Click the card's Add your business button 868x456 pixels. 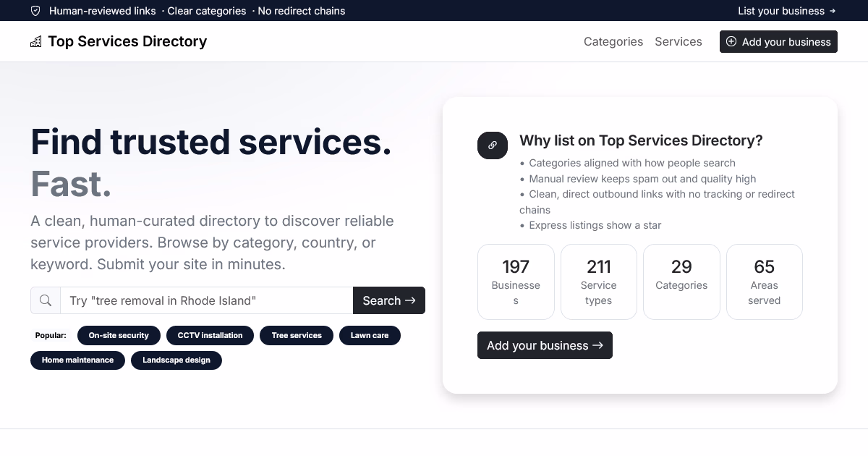(545, 345)
